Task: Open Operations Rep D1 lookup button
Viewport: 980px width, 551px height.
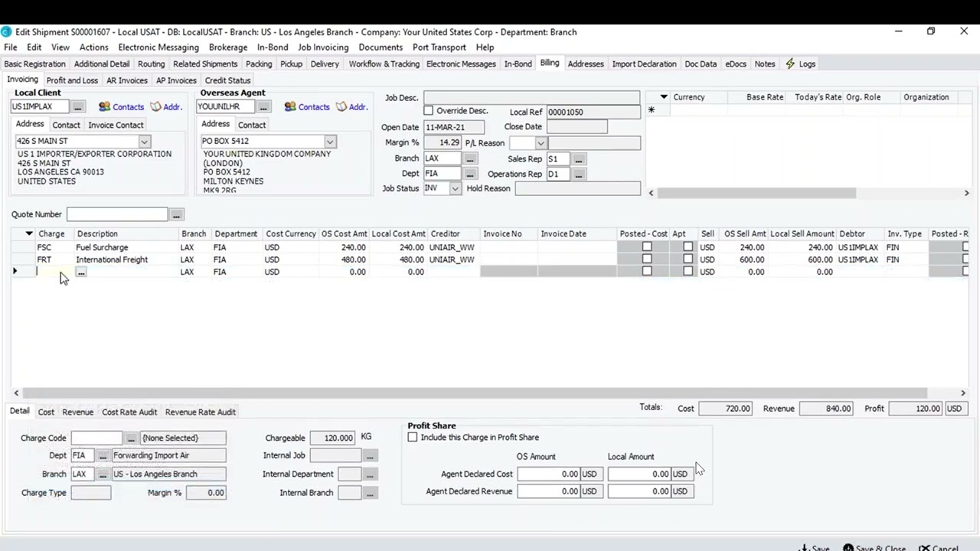Action: click(579, 174)
